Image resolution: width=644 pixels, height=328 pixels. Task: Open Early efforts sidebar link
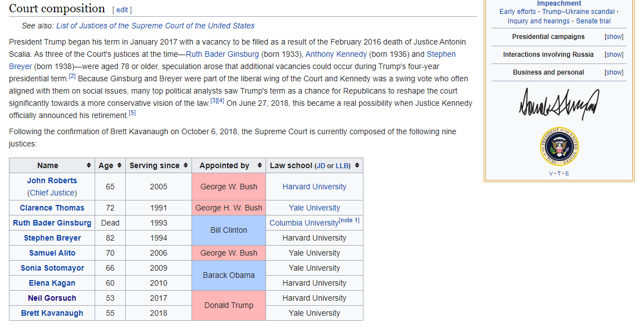point(518,12)
